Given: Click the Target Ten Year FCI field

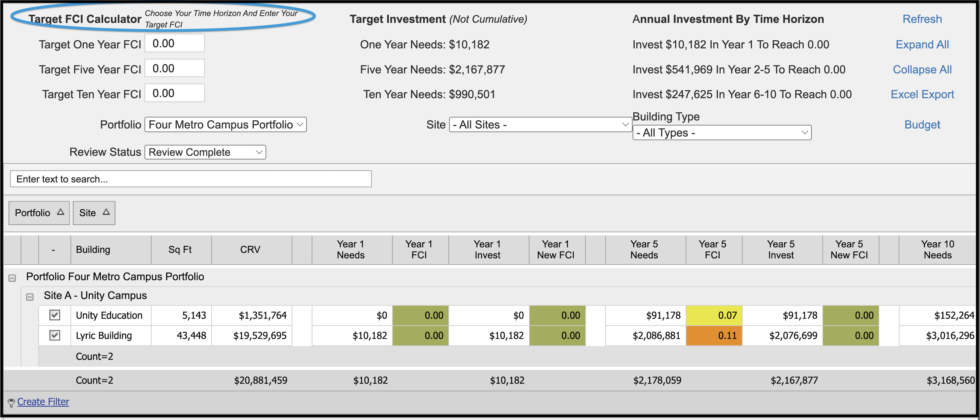Looking at the screenshot, I should [175, 93].
